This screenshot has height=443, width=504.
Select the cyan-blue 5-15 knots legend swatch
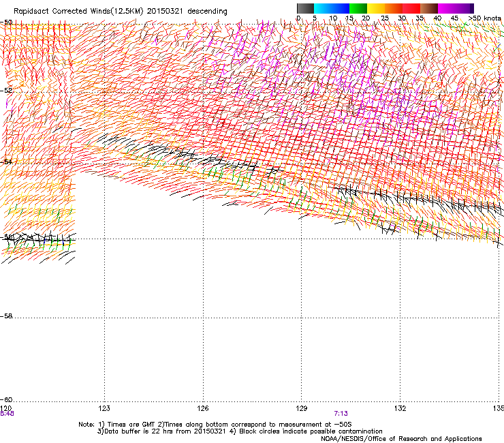point(332,8)
